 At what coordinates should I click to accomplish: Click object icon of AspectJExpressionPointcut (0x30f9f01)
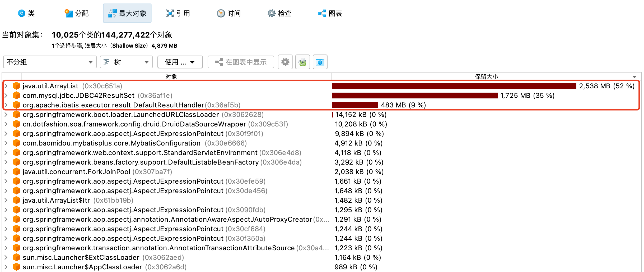pos(16,133)
